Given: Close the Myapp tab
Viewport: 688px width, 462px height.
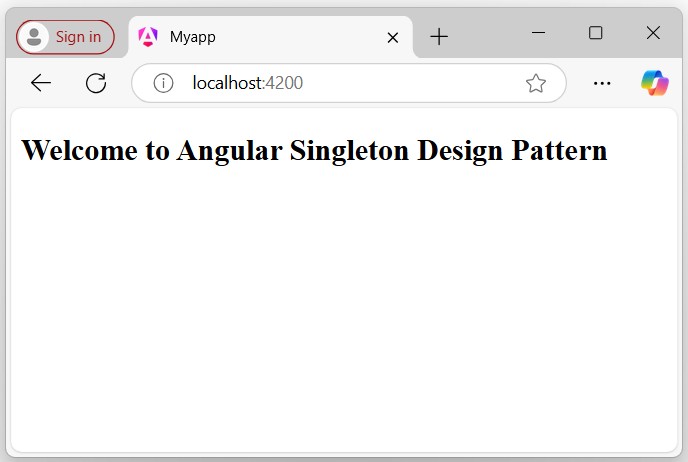Looking at the screenshot, I should [393, 37].
